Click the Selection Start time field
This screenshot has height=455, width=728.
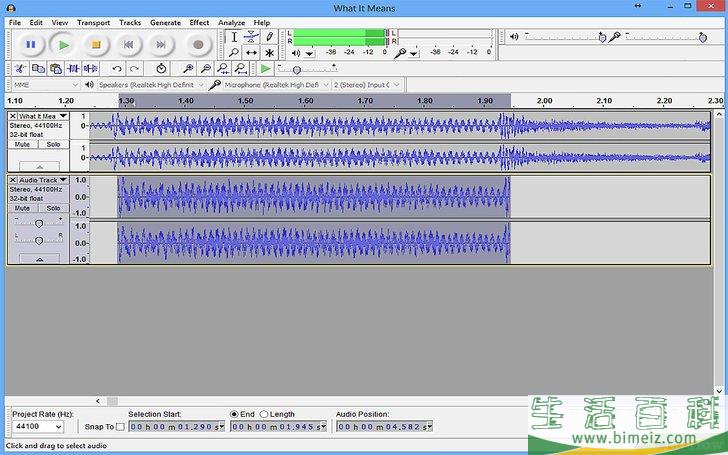coord(176,426)
